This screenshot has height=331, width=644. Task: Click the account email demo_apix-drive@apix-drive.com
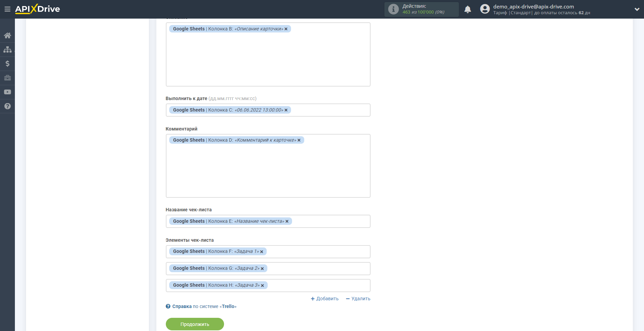[533, 6]
